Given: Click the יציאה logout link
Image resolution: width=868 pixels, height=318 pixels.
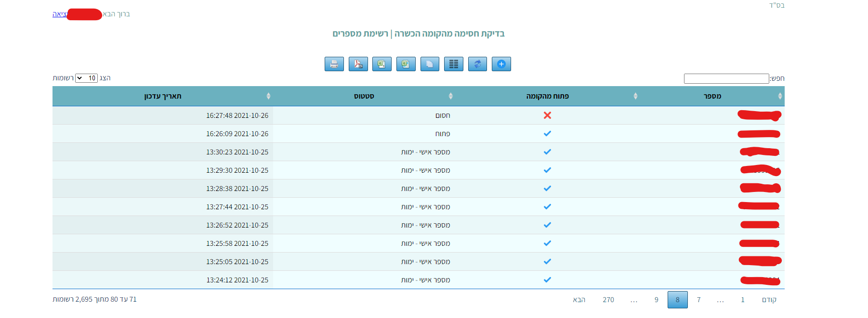Looking at the screenshot, I should 59,14.
